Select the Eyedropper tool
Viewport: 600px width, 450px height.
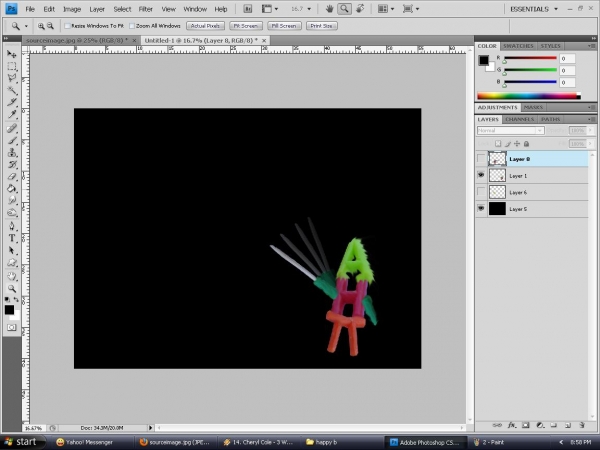(12, 114)
